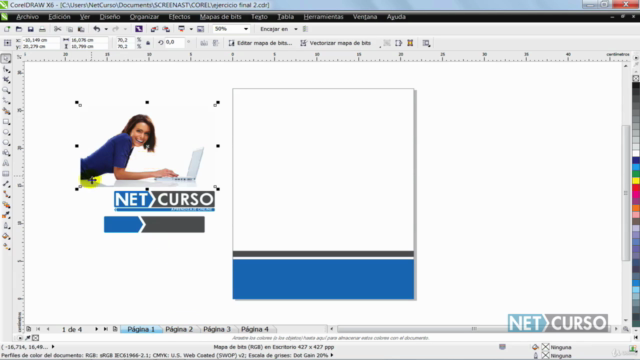Image resolution: width=640 pixels, height=360 pixels.
Task: Click the Import icon
Action: click(154, 29)
